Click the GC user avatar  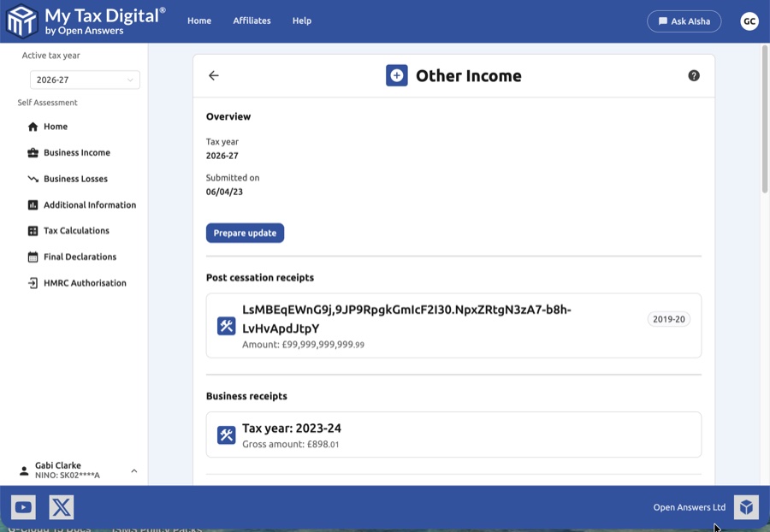pos(749,21)
